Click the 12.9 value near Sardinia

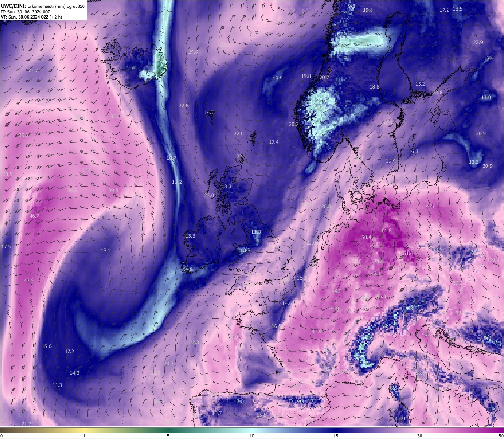tap(400, 419)
